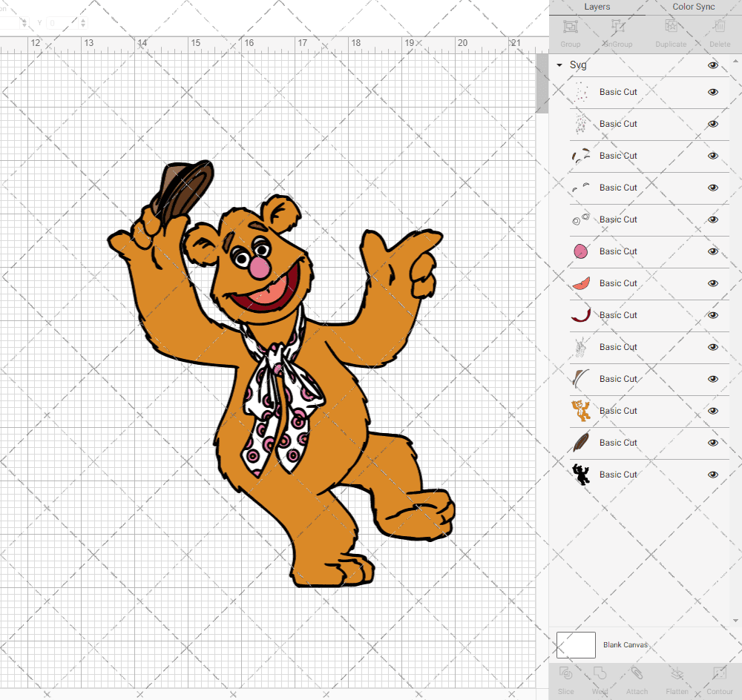Click the Delete trash icon
Image resolution: width=742 pixels, height=700 pixels.
click(720, 27)
